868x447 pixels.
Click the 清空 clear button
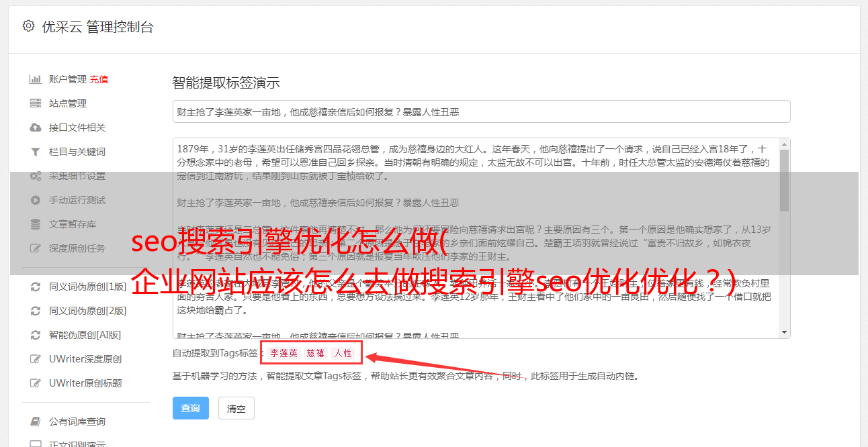point(236,408)
